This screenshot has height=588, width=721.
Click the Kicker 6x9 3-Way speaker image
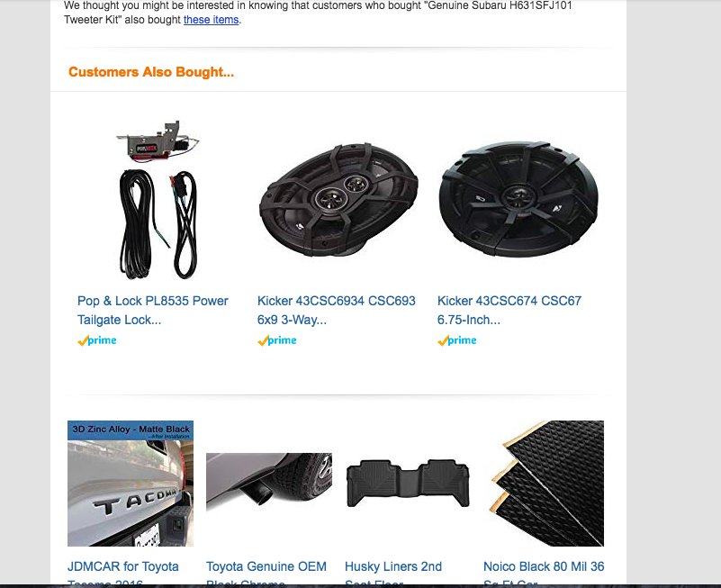[338, 199]
